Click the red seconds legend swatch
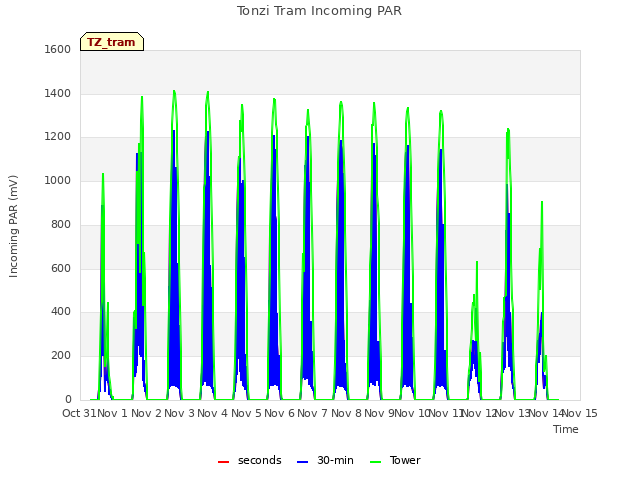 pyautogui.click(x=223, y=462)
